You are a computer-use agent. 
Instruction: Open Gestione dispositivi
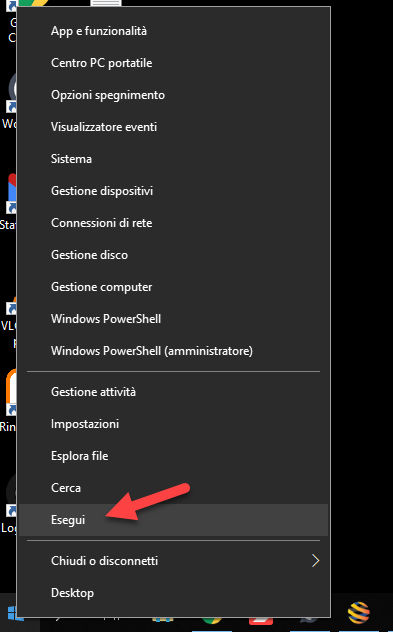173,191
